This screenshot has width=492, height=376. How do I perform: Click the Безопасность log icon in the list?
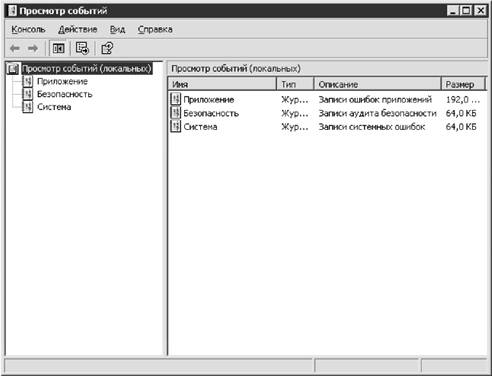[175, 113]
